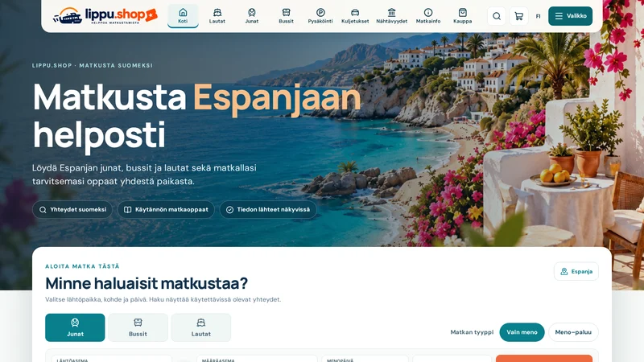Choose Meno–paluu trip type
The height and width of the screenshot is (362, 644).
click(573, 332)
